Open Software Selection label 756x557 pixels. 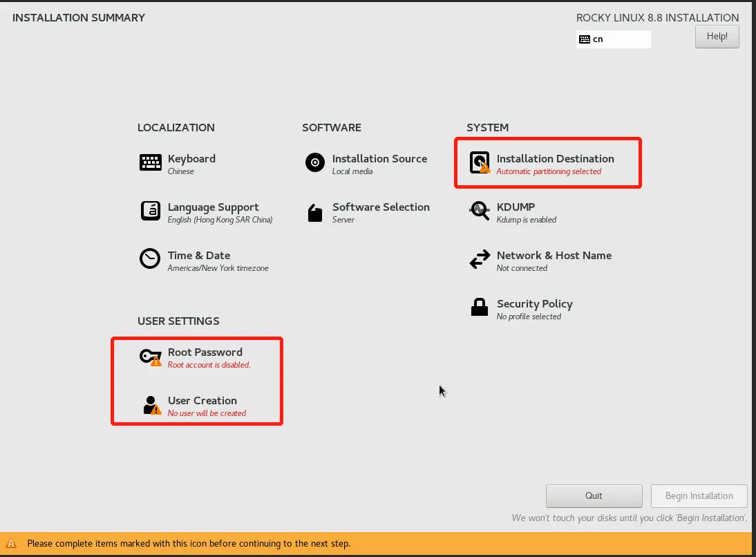coord(381,207)
